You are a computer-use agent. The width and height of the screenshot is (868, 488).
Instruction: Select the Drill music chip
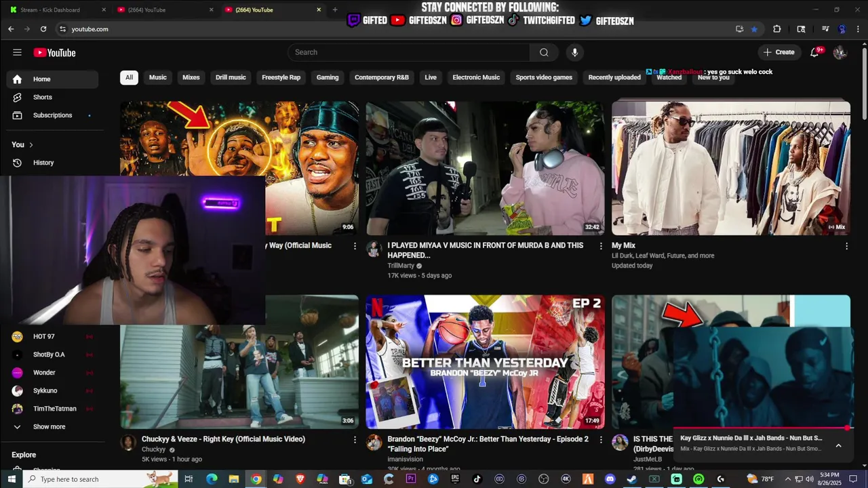[x=231, y=77]
